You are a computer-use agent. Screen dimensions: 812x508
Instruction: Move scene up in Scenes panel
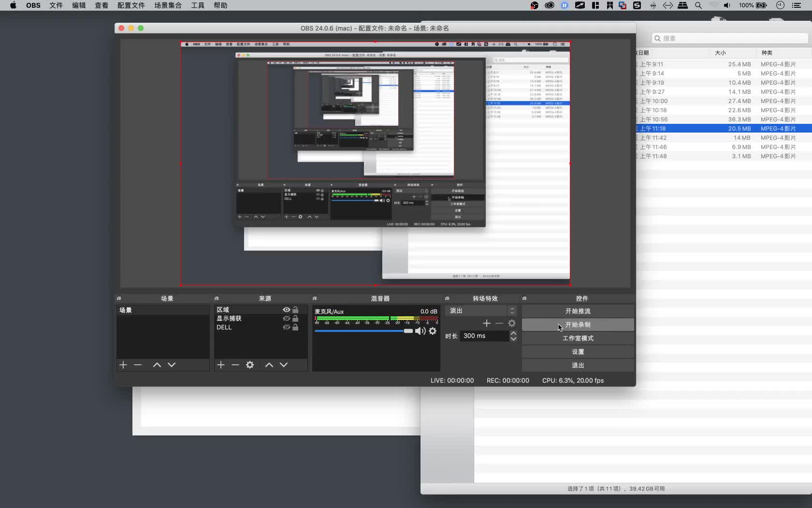click(157, 365)
